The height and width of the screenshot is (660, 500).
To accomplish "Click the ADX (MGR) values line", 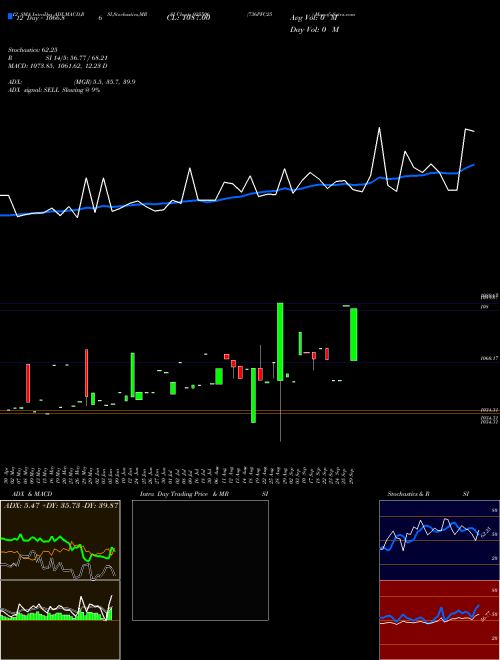I will (x=72, y=82).
